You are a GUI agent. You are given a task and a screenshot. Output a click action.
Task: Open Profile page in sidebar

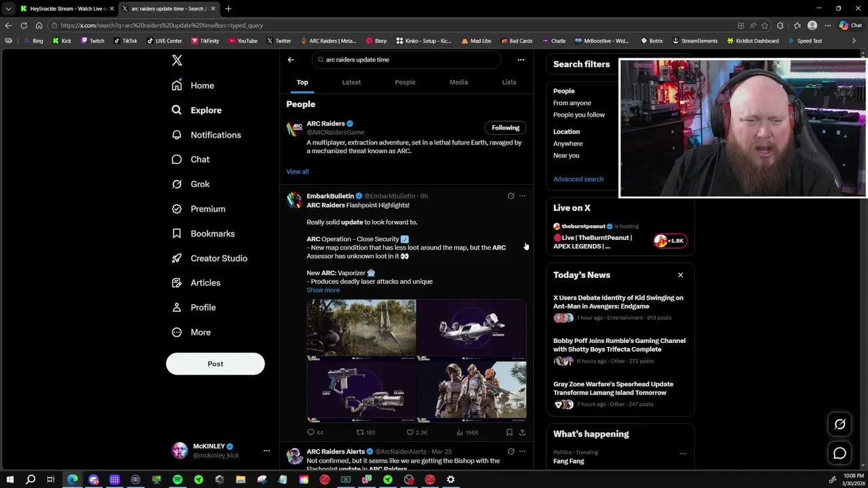point(194,307)
